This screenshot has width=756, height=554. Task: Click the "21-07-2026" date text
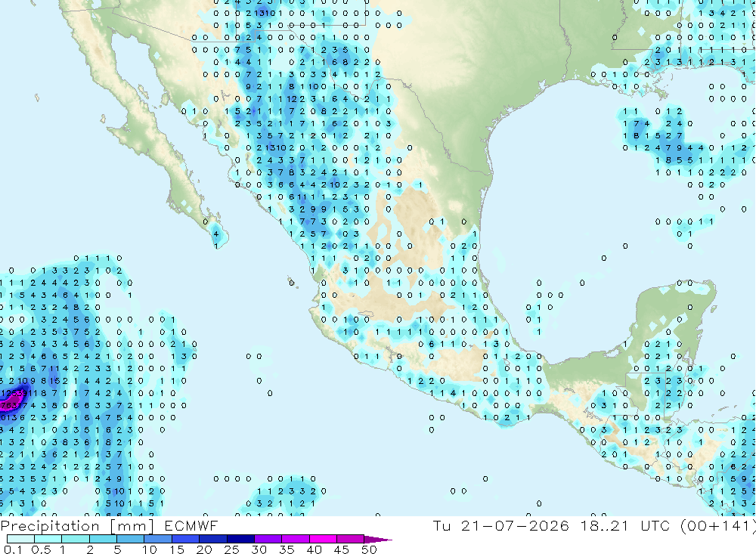pyautogui.click(x=514, y=525)
